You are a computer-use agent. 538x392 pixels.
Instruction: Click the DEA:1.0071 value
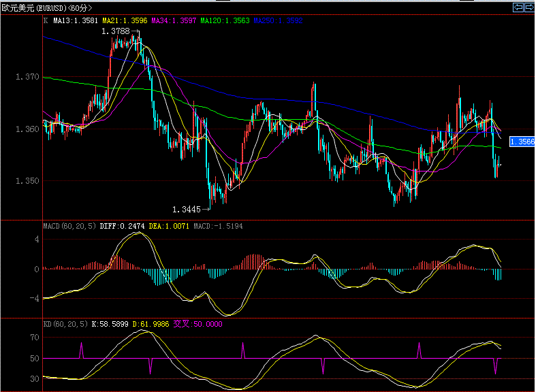tap(169, 226)
